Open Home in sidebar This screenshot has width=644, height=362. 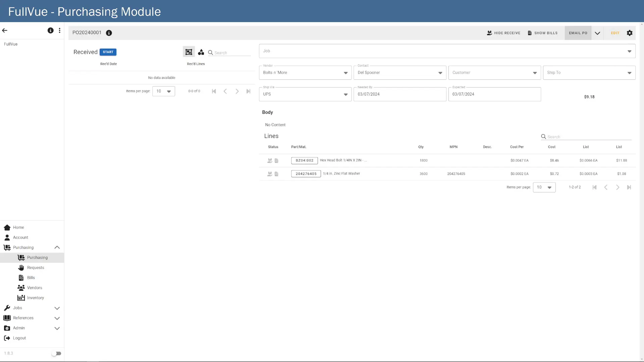[x=32, y=228]
